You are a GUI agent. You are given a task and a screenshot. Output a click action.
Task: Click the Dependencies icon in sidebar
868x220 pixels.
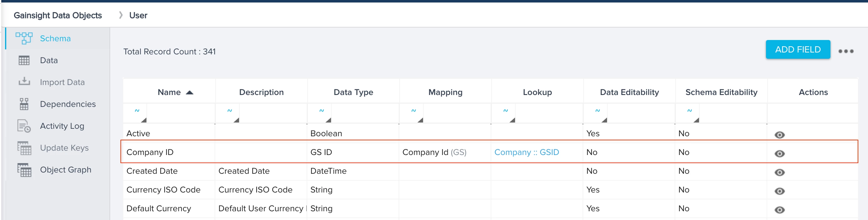24,104
